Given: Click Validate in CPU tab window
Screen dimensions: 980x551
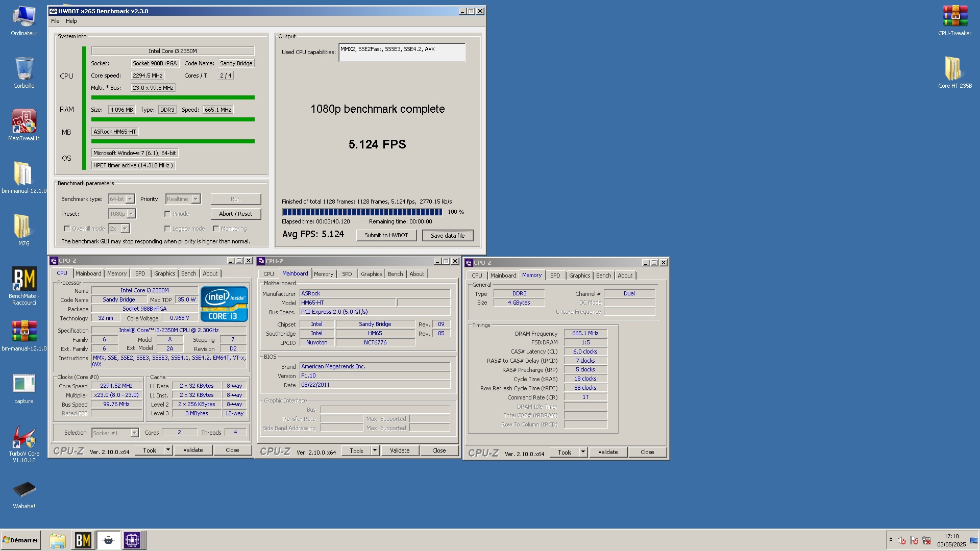Looking at the screenshot, I should [193, 450].
